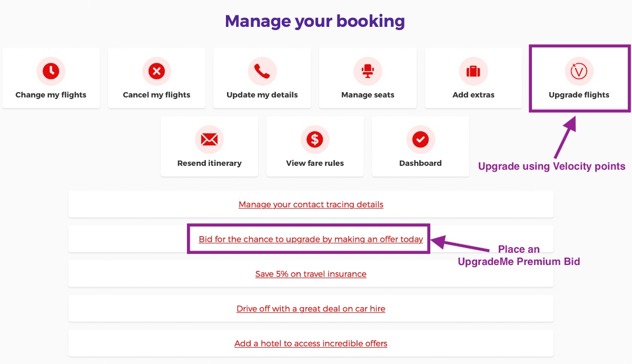The height and width of the screenshot is (364, 632).
Task: Open the Cancel my flights tile
Action: (x=156, y=78)
